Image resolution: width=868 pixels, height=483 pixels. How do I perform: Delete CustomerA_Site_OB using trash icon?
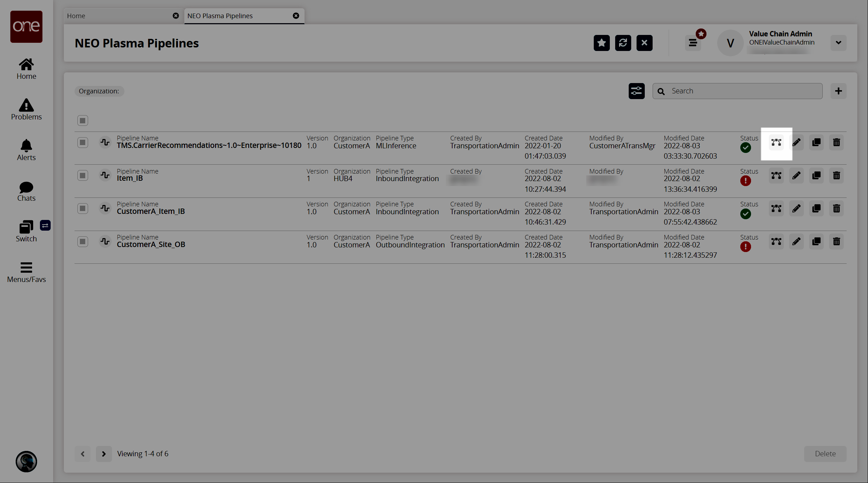coord(836,242)
